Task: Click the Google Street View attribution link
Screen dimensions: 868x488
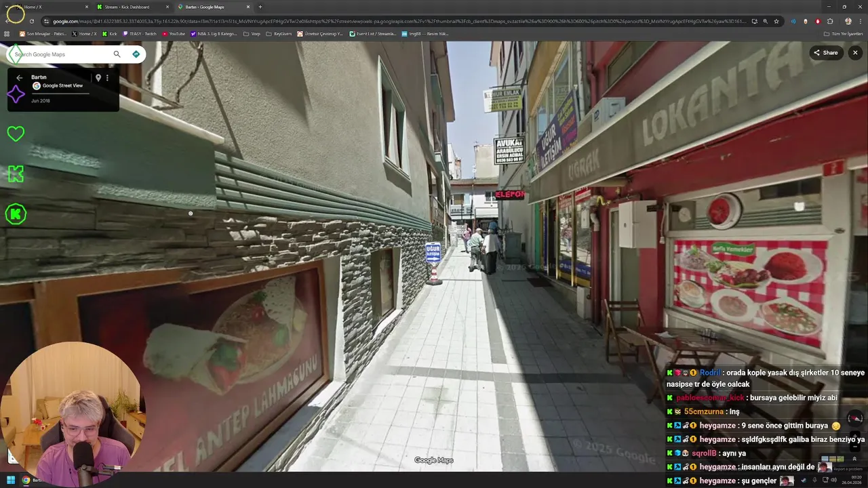Action: click(x=62, y=86)
